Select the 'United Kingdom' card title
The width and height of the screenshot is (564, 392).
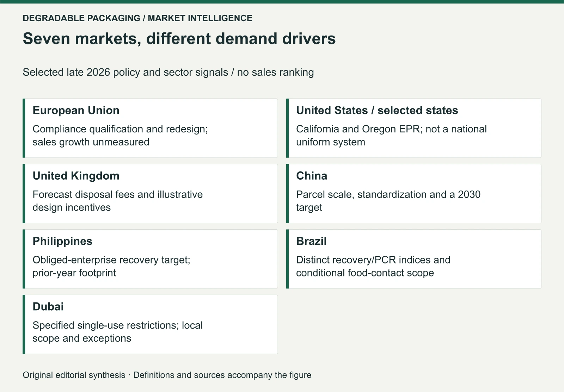coord(76,176)
